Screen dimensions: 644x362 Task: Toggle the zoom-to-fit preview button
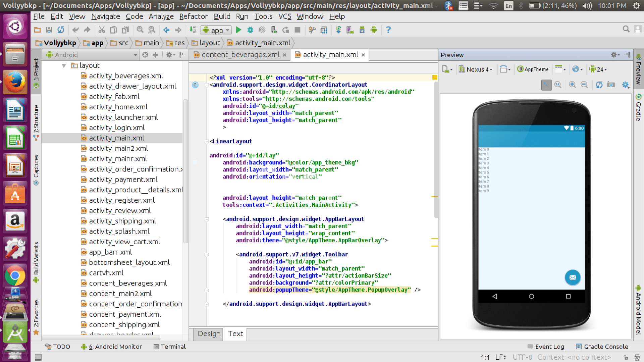[x=546, y=85]
